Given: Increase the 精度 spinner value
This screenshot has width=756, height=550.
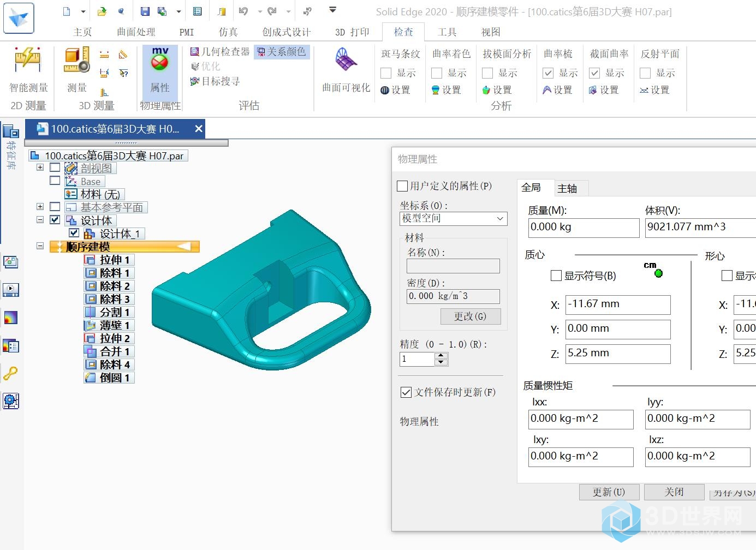Looking at the screenshot, I should pos(441,356).
